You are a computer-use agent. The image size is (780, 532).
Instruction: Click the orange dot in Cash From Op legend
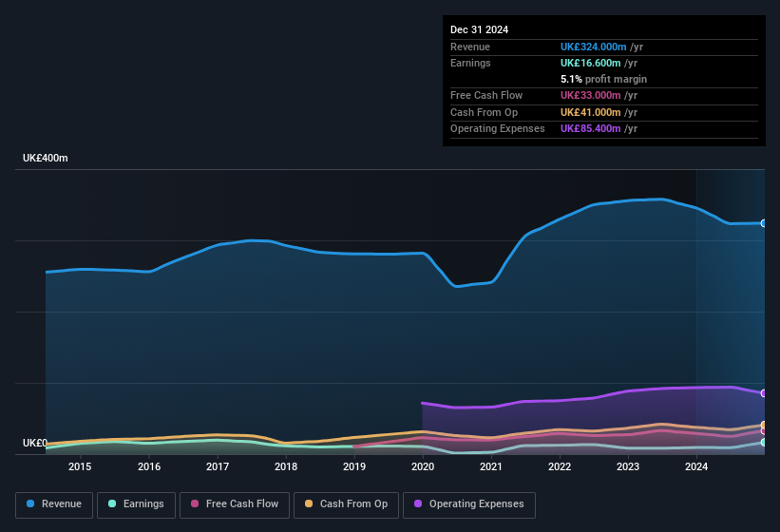click(x=309, y=503)
